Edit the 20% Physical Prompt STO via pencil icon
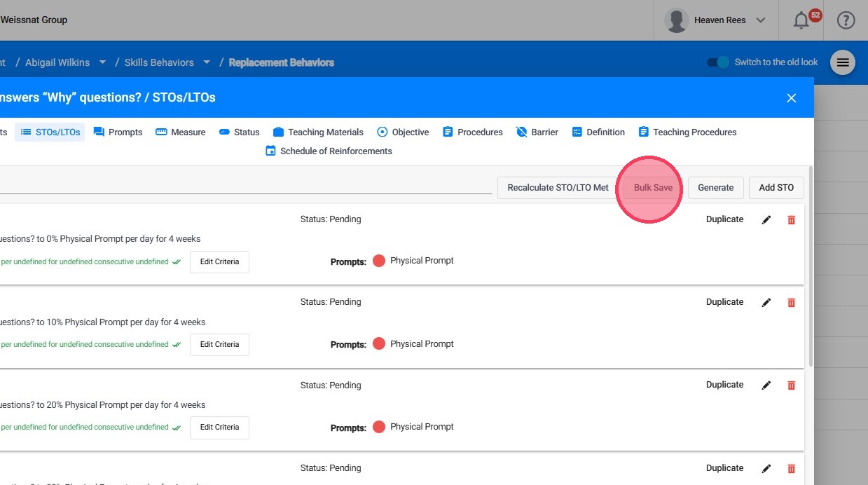The height and width of the screenshot is (485, 868). [x=766, y=385]
